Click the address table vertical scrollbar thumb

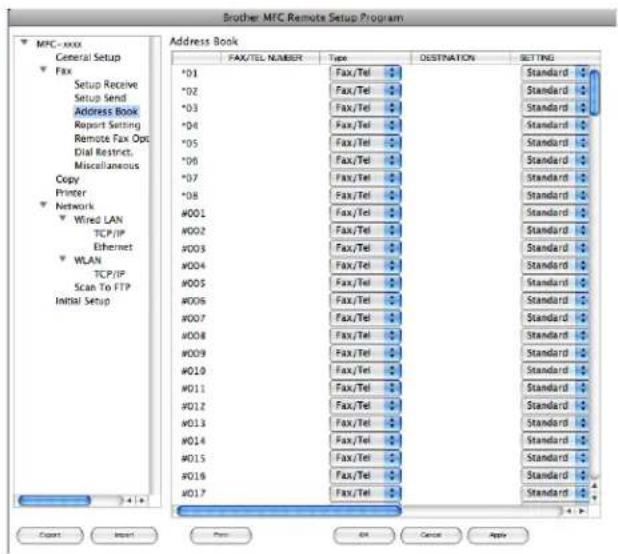(x=595, y=93)
